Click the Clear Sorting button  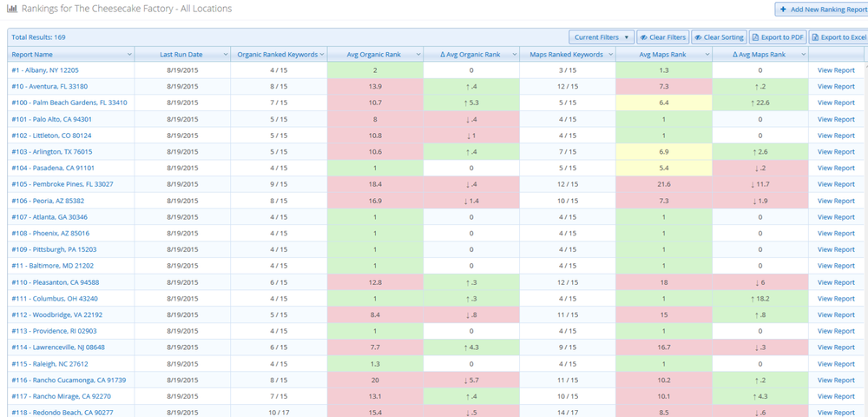(x=719, y=37)
